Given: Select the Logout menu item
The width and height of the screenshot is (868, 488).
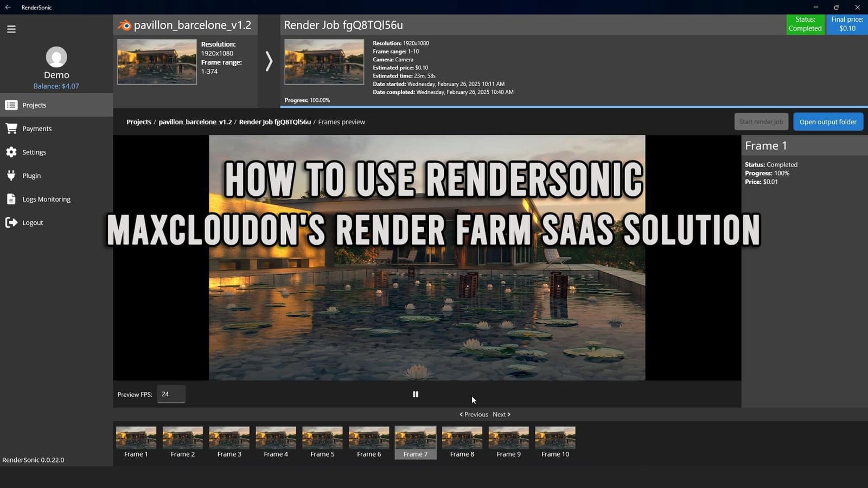Looking at the screenshot, I should click(56, 222).
